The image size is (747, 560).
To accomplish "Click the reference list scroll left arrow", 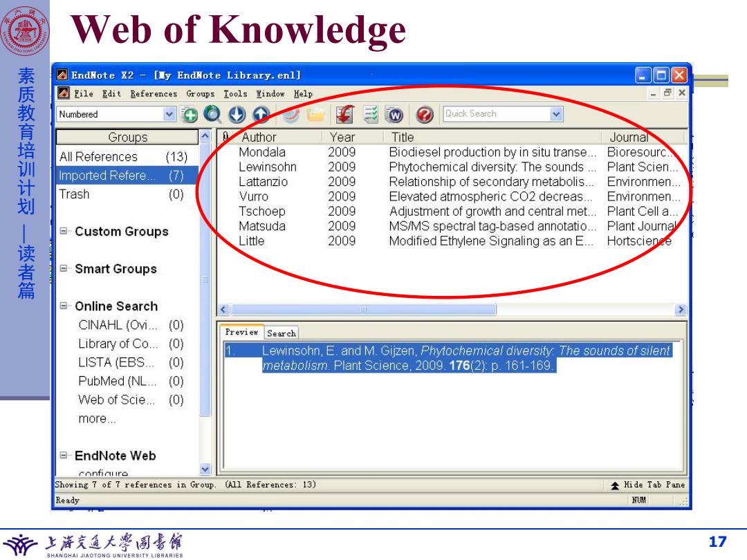I will 224,310.
